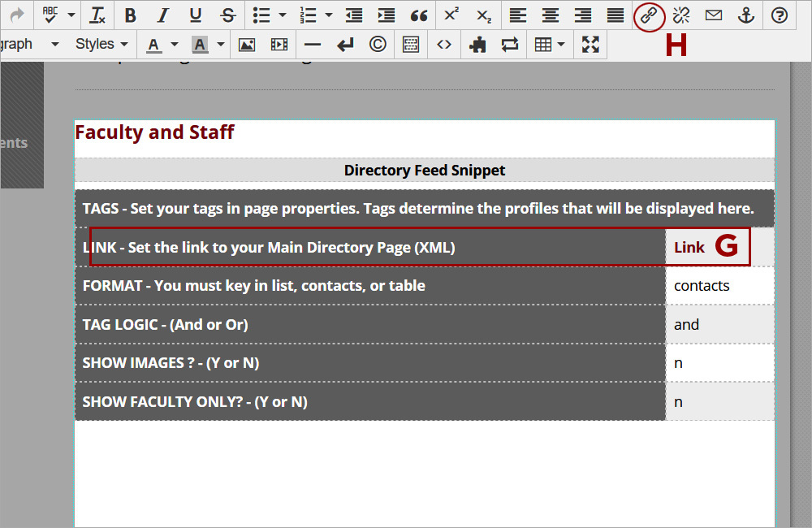
Task: Insert a horizontal line
Action: 313,44
